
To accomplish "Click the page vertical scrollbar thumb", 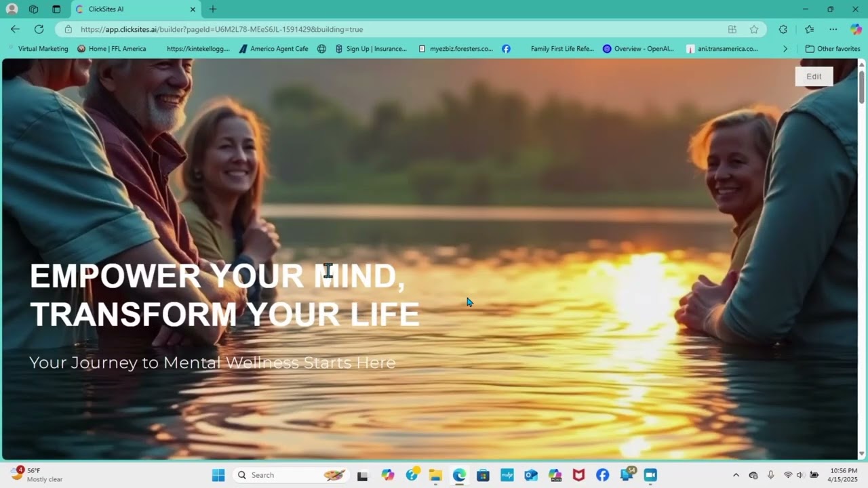I will pyautogui.click(x=862, y=86).
